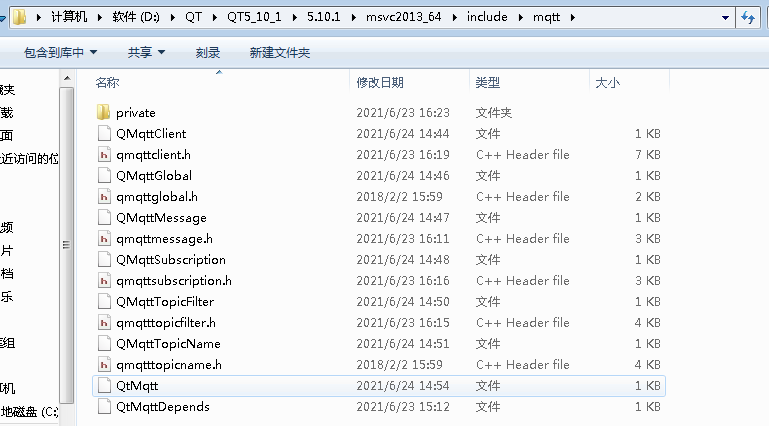This screenshot has height=426, width=769.
Task: Click the 刻录 toolbar button
Action: coord(208,52)
